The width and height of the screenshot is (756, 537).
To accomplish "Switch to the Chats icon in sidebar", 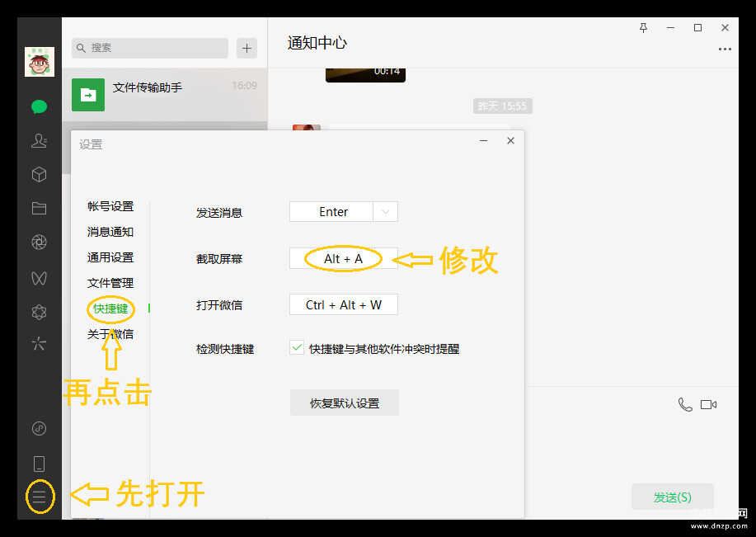I will [39, 106].
